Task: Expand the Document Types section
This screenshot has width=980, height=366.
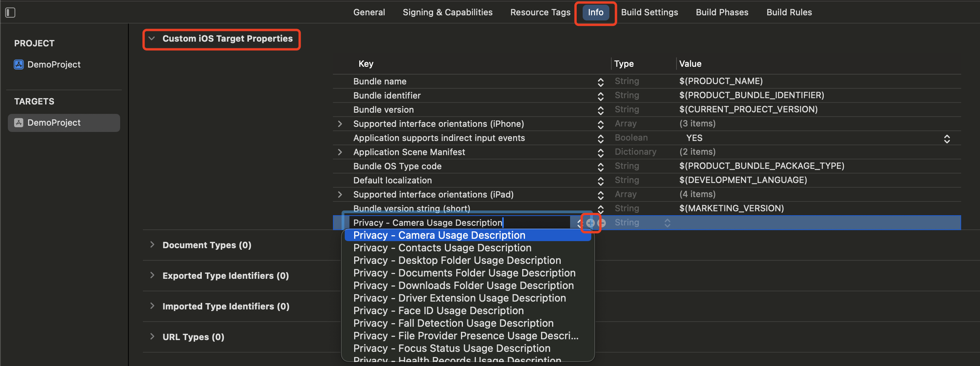Action: pyautogui.click(x=152, y=245)
